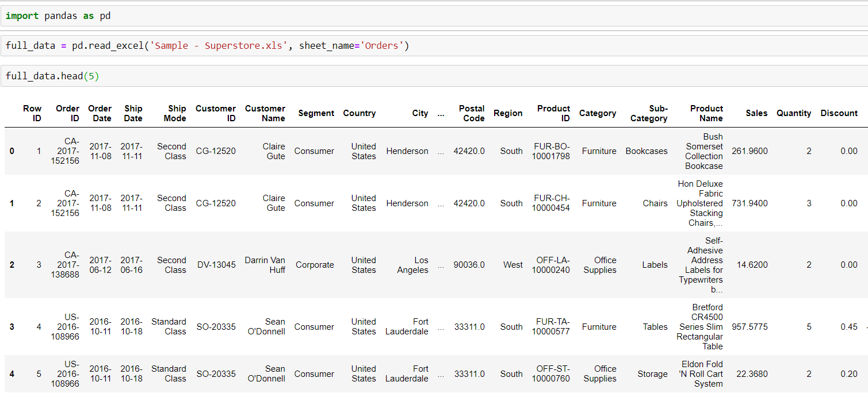Select row index 0 in the output table
Image resolution: width=868 pixels, height=397 pixels.
click(13, 151)
